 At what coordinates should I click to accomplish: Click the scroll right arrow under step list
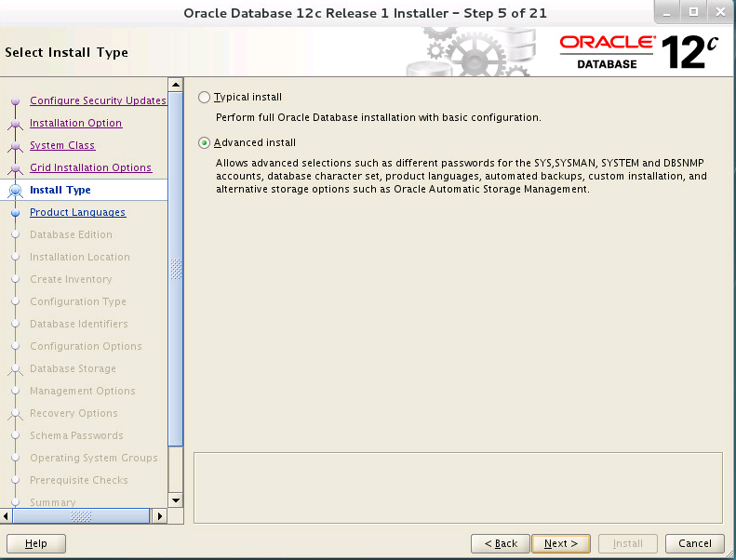pos(160,516)
